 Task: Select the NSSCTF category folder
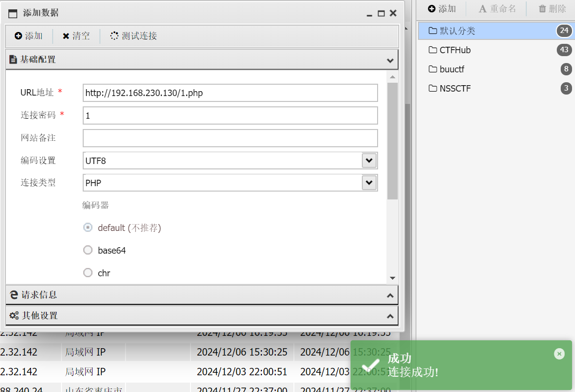tap(497, 88)
